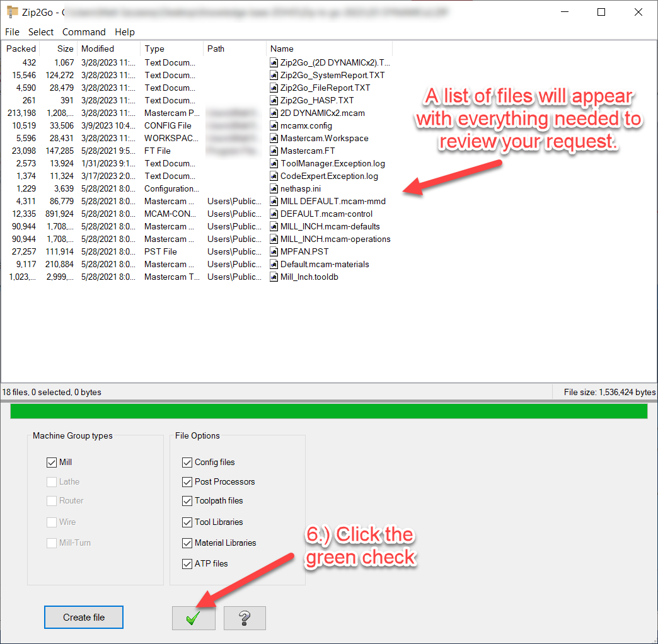
Task: Toggle the Material Libraries checkbox
Action: coord(187,543)
